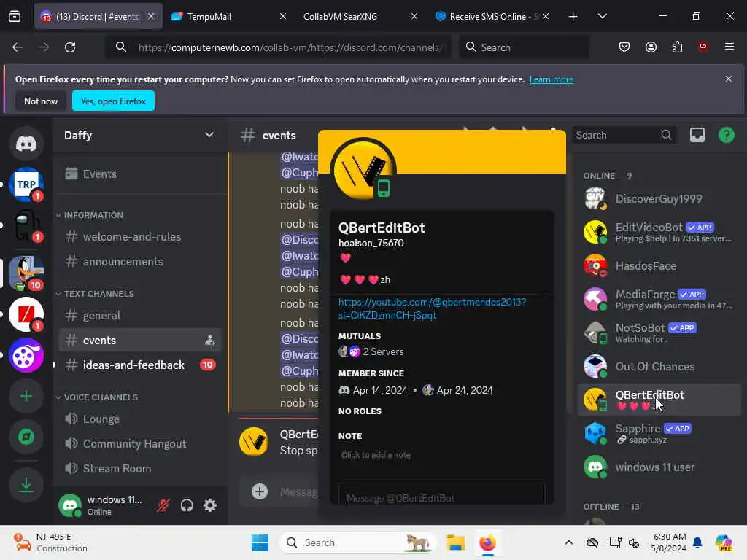Viewport: 747px width, 560px height.
Task: Collapse the TEXT CHANNELS category
Action: [95, 294]
